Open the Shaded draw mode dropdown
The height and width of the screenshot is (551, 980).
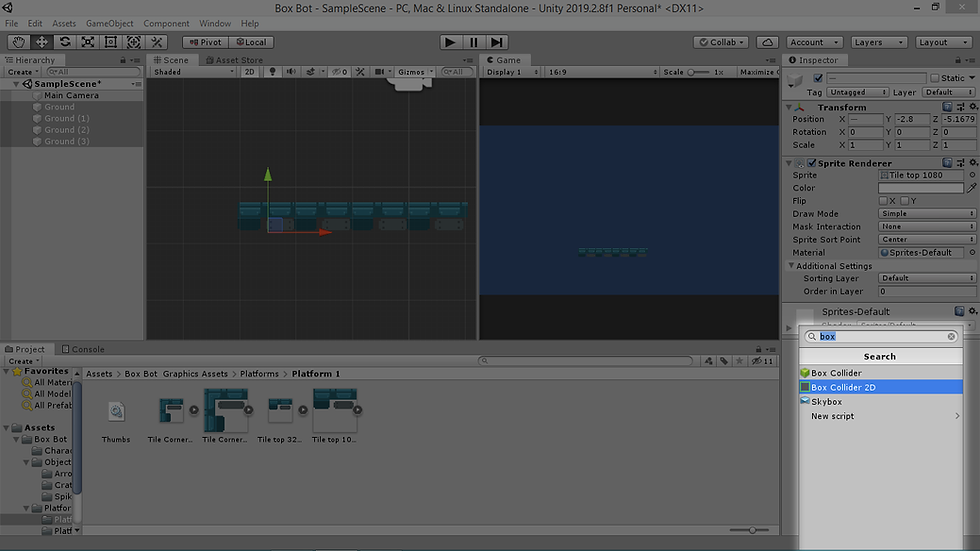point(193,72)
